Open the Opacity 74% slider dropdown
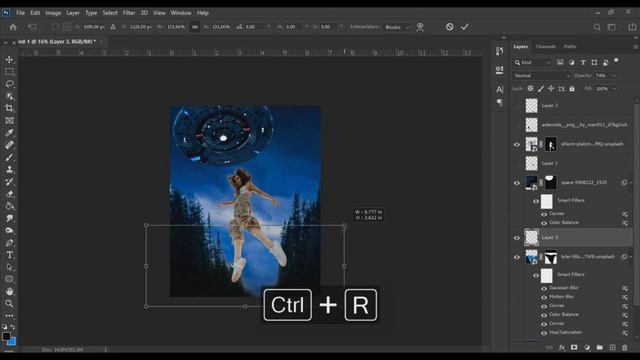Viewport: 640px width, 360px height. pyautogui.click(x=614, y=76)
